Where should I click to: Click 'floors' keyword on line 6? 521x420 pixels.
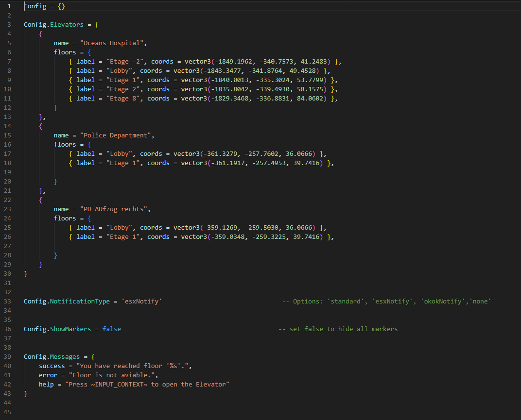pos(65,52)
